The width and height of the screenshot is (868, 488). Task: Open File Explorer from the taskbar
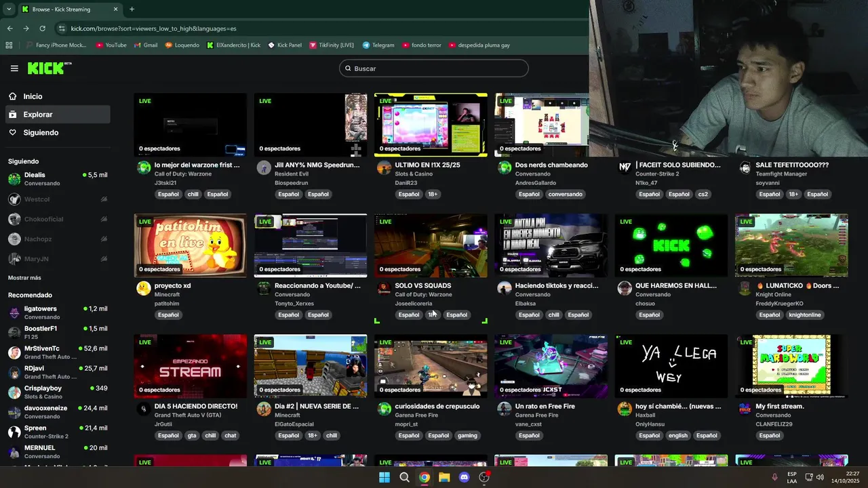pos(444,477)
